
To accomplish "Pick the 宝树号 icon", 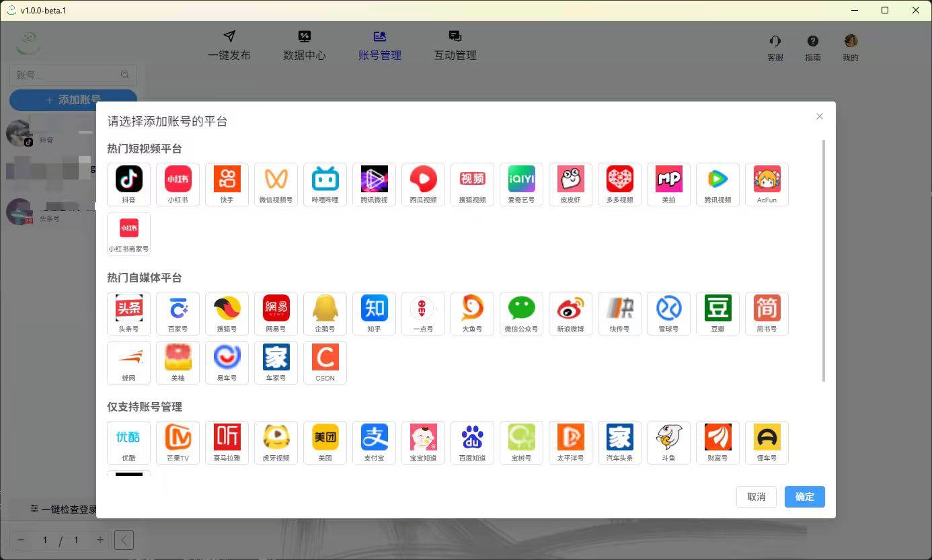I will point(521,442).
